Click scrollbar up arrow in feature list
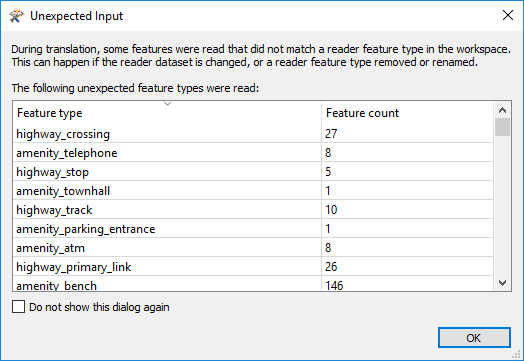The height and width of the screenshot is (361, 524). pyautogui.click(x=502, y=110)
